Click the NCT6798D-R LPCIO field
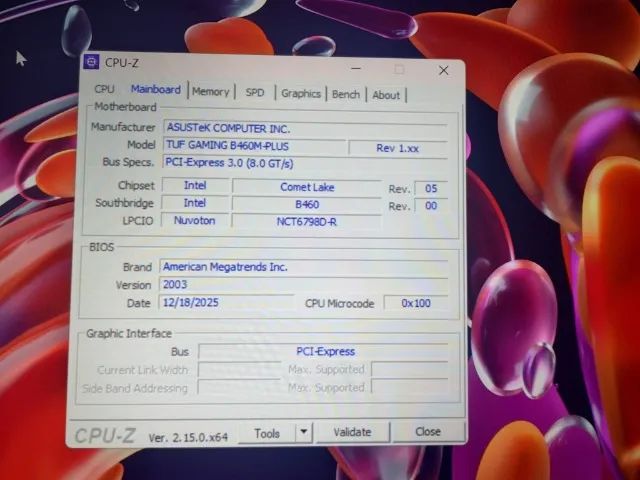Screen dimensions: 640x480 (307, 222)
